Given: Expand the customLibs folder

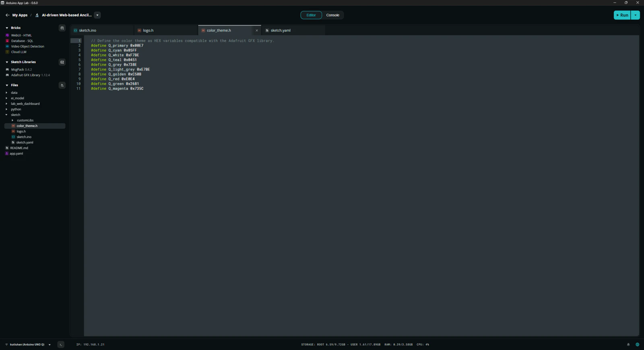Looking at the screenshot, I should point(12,120).
